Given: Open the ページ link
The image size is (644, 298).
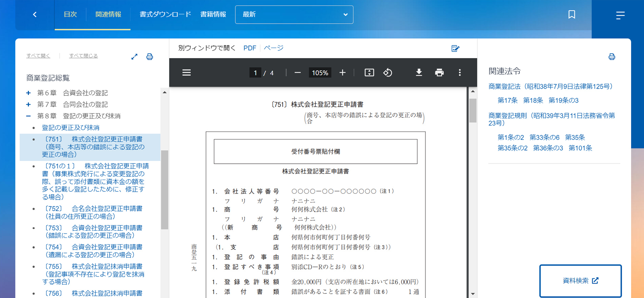Looking at the screenshot, I should pos(274,48).
